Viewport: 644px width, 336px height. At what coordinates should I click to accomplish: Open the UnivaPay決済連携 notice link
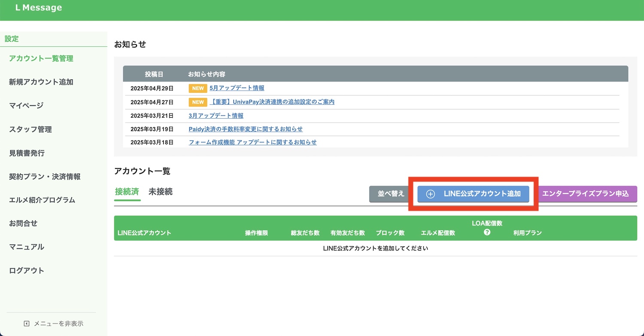click(x=272, y=102)
